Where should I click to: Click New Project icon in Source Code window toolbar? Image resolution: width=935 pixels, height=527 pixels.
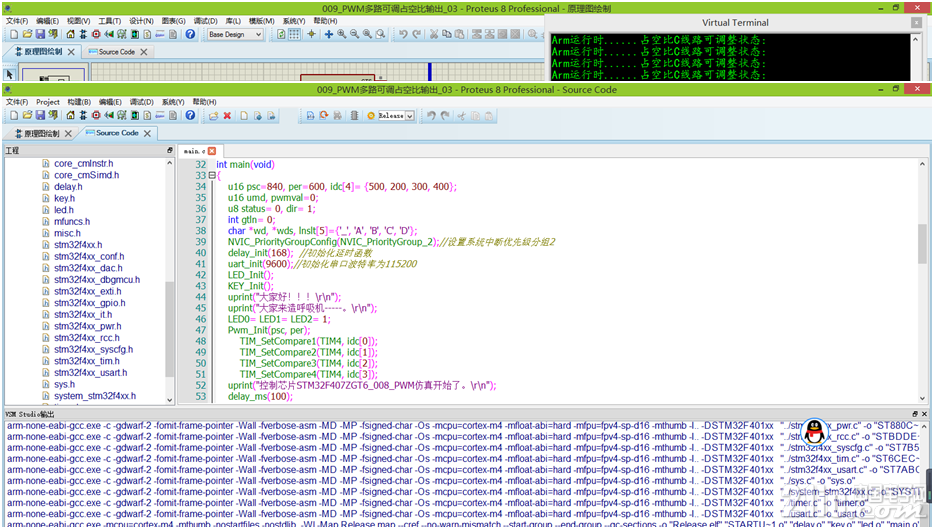[14, 116]
